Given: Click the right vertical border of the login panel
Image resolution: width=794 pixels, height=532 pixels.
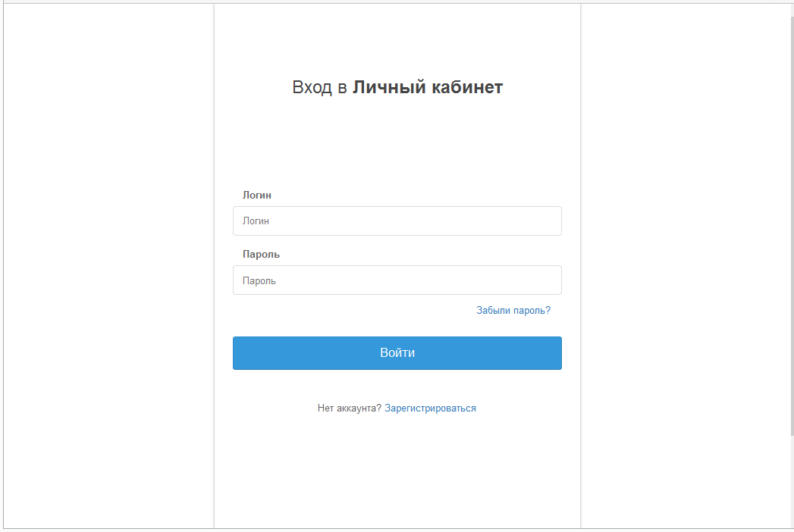Looking at the screenshot, I should 581,265.
